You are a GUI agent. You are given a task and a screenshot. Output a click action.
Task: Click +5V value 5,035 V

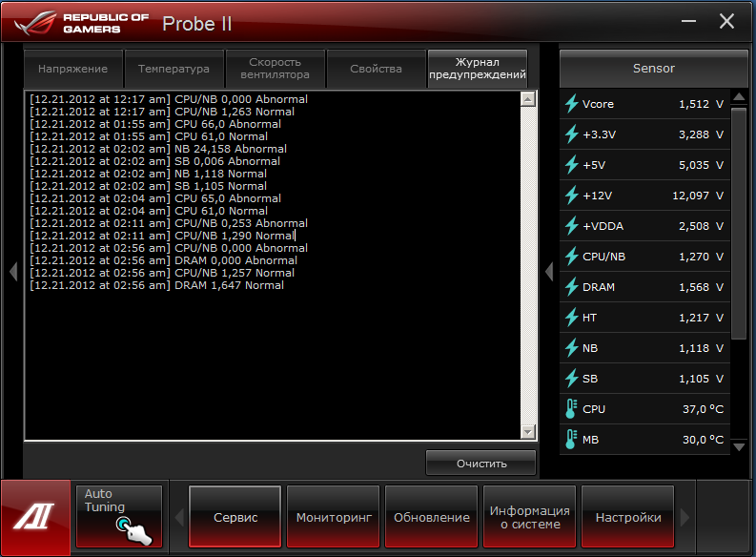(701, 164)
